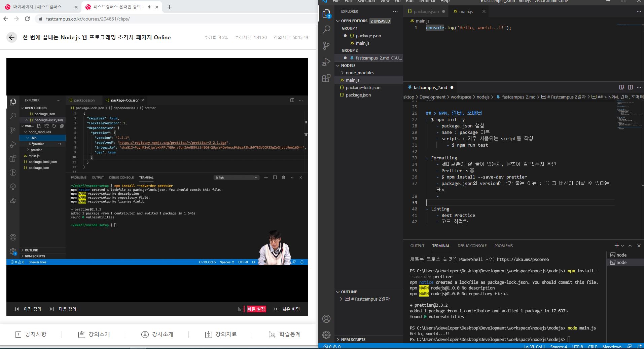644x349 pixels.
Task: Switch to OUTPUT panel tab
Action: click(x=417, y=246)
